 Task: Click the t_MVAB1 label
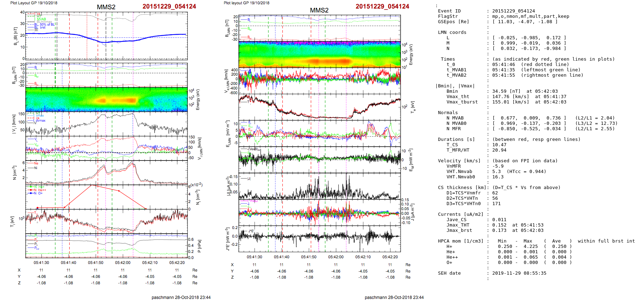tap(456, 70)
